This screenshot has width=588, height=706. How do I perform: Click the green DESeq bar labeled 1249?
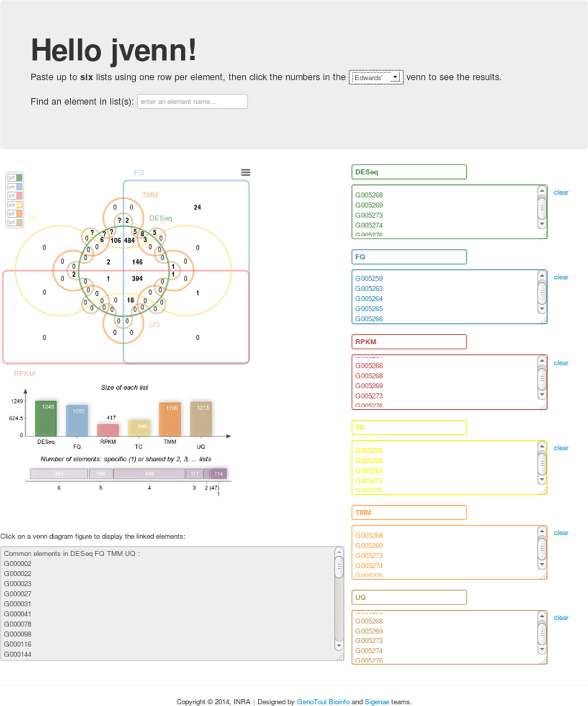(46, 418)
